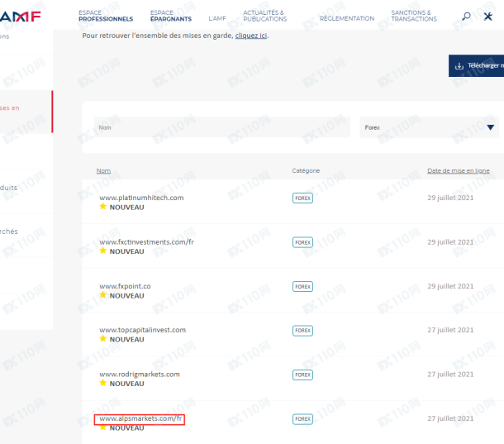Click FOREX badge in platinumhitech row
The width and height of the screenshot is (504, 444).
pyautogui.click(x=302, y=198)
